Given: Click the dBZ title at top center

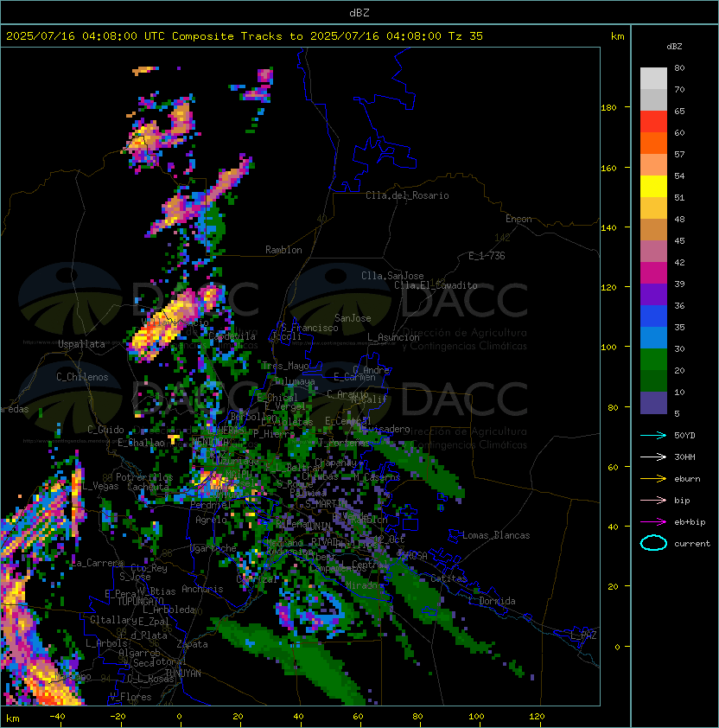Looking at the screenshot, I should point(359,13).
